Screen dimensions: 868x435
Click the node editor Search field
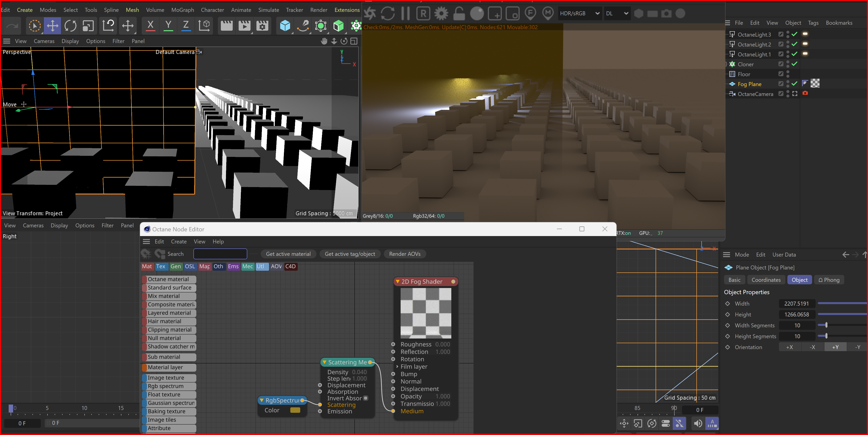[x=220, y=254]
